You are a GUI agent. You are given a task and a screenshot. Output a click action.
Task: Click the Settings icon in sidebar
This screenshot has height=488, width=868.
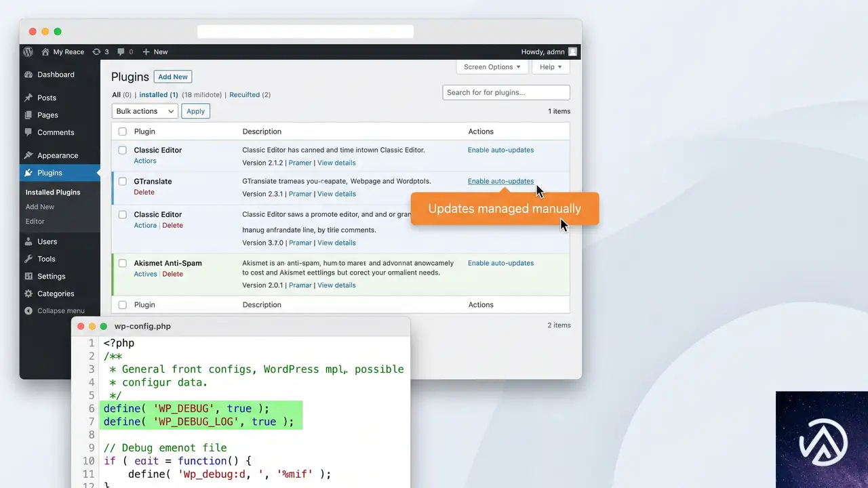[28, 277]
